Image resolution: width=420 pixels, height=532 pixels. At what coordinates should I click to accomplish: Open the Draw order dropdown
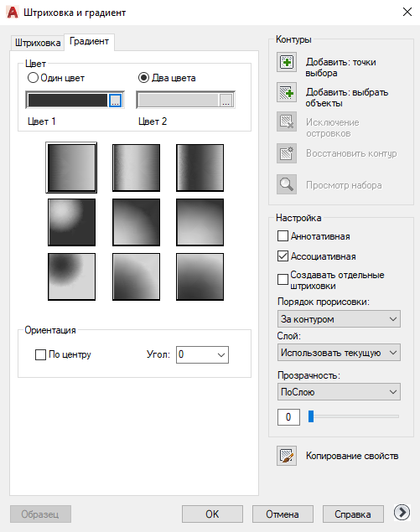coord(339,319)
